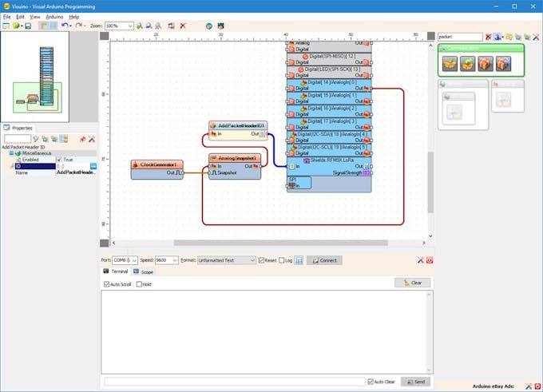Open the Arduino menu
This screenshot has width=543, height=392.
coord(54,17)
